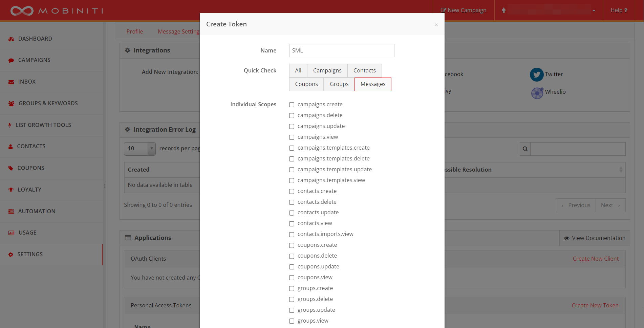Image resolution: width=644 pixels, height=328 pixels.
Task: Click the Mobiniti infinity logo
Action: (22, 11)
